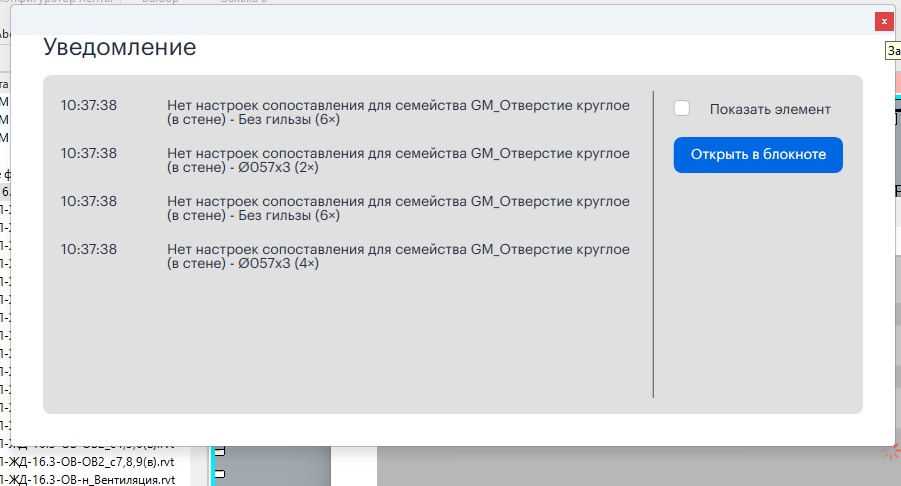Select the message ending with Ø057х3 (4×)
Screen dimensions: 901x486
click(x=398, y=256)
